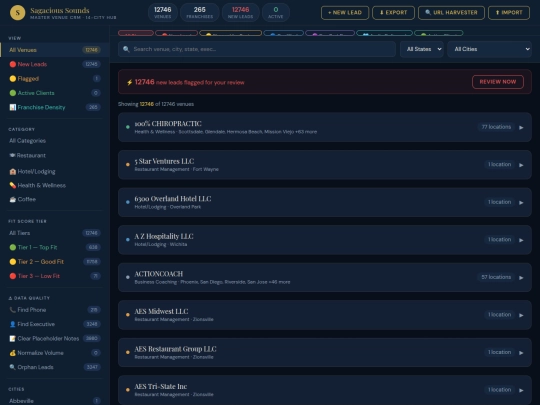The image size is (540, 405).
Task: Select All Venues view in sidebar
Action: 55,50
